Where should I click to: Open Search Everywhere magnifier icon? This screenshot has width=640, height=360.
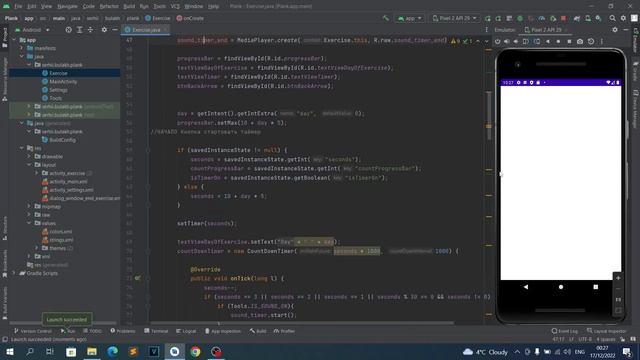(x=612, y=18)
